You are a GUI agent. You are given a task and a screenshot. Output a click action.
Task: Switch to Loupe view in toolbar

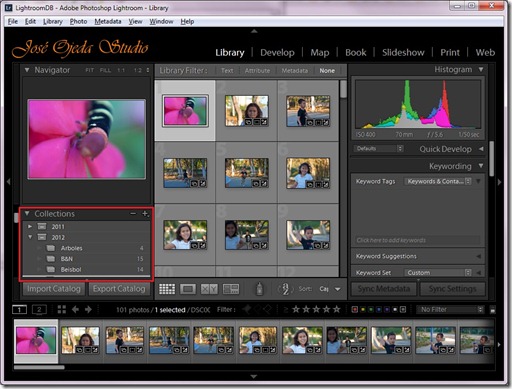(x=188, y=289)
